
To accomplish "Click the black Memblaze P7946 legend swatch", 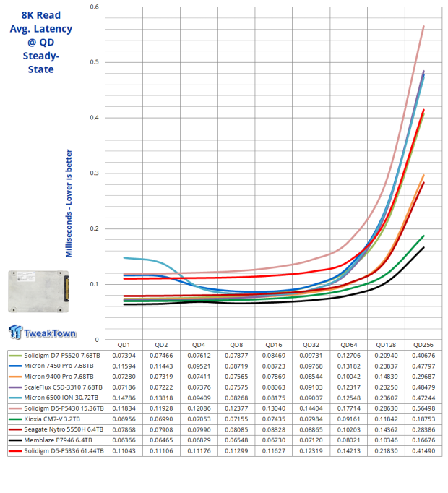I will [x=15, y=440].
